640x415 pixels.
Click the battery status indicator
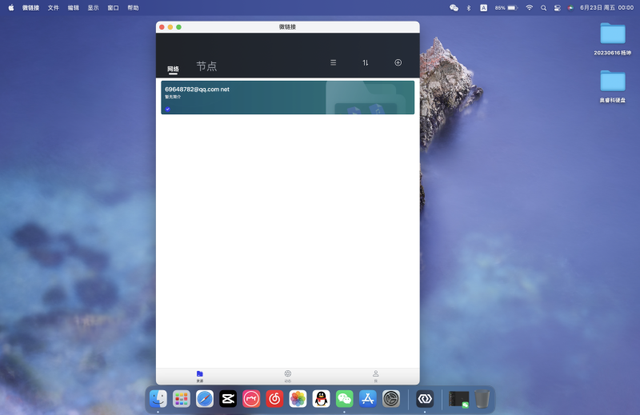506,8
